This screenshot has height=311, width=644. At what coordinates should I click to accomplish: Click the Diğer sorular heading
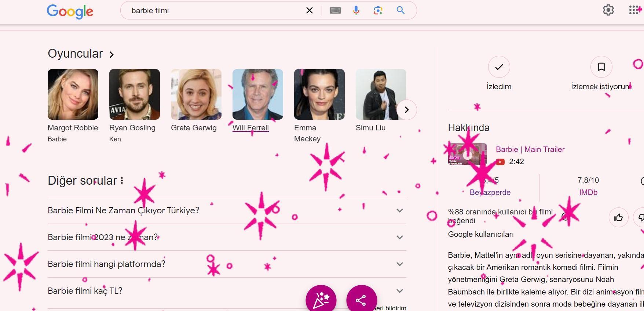[x=82, y=181]
